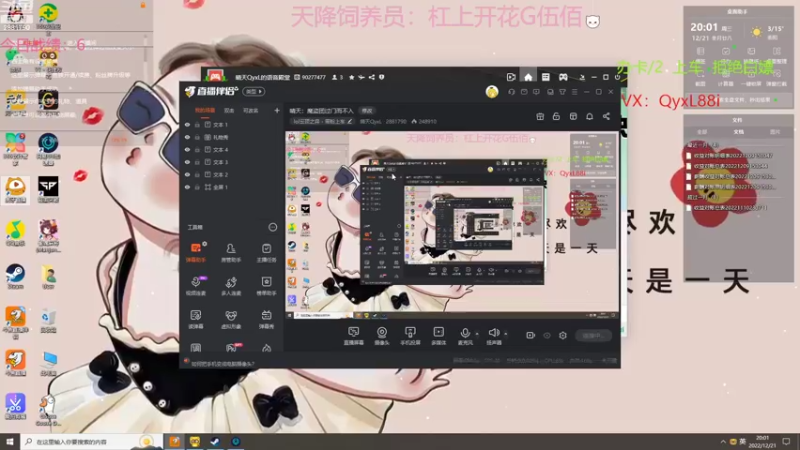Viewport: 800px width, 450px height.
Task: Click the stream start/stop button at bottom right
Action: tap(593, 335)
